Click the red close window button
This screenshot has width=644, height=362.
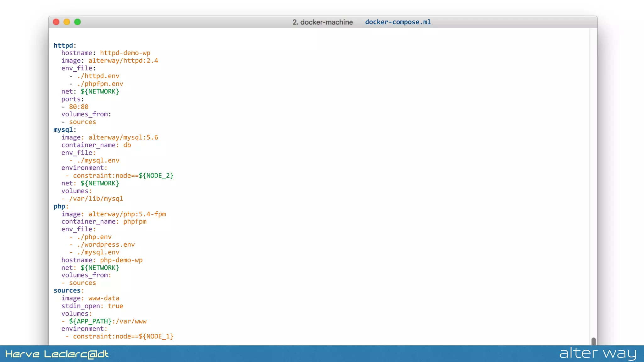[x=56, y=22]
